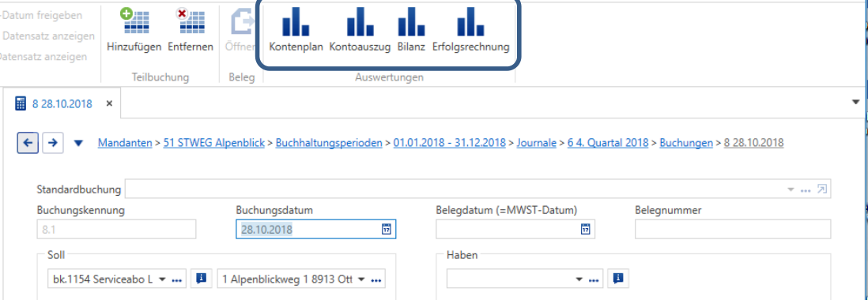Close the 8 28.10.2018 tab
Screen dimensions: 868x300
pos(110,104)
